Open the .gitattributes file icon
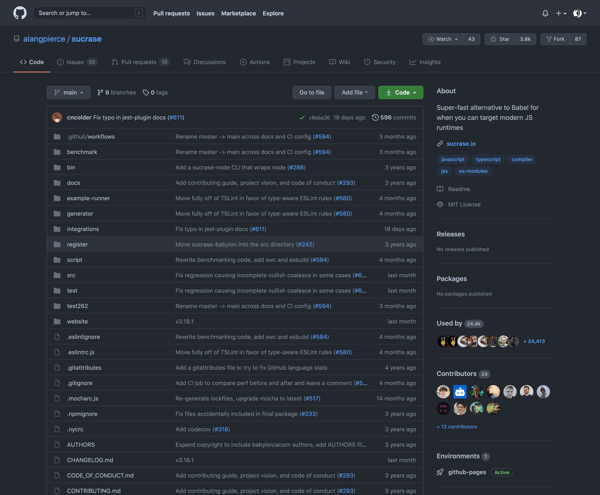This screenshot has width=600, height=495. pyautogui.click(x=57, y=368)
